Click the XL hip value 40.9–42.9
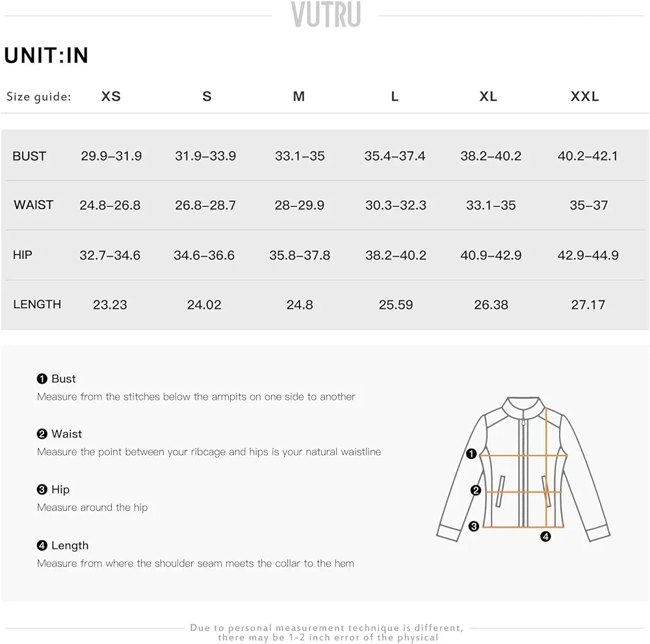The image size is (650, 644). 491,255
